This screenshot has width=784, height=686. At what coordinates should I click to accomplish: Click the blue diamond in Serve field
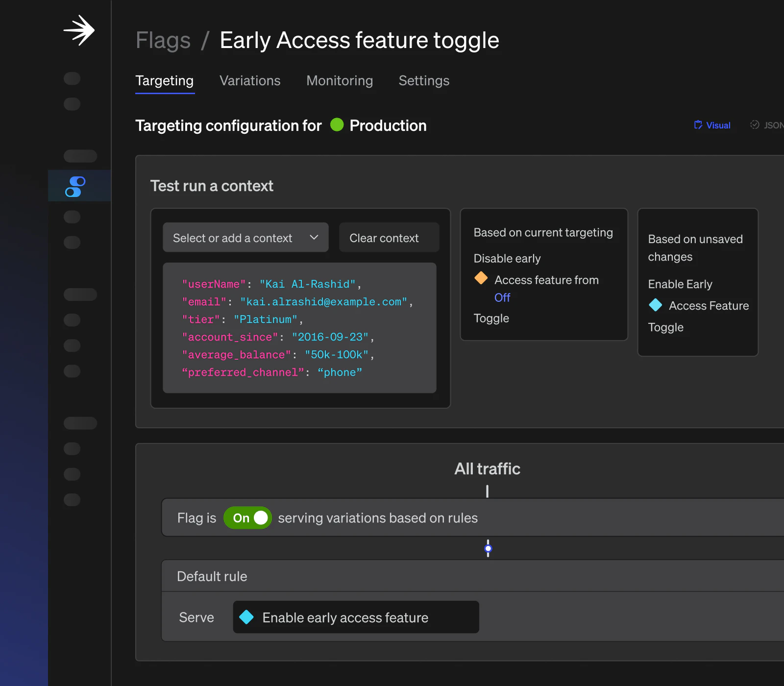coord(246,617)
